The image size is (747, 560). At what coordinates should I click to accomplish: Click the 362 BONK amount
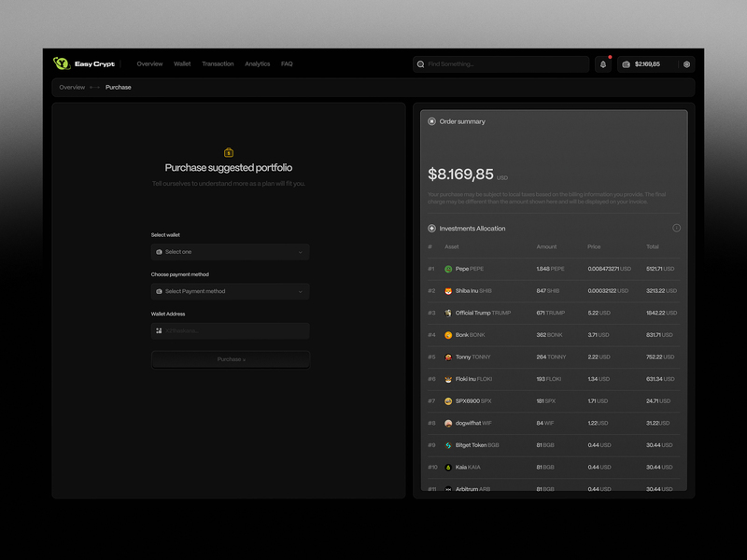click(549, 335)
